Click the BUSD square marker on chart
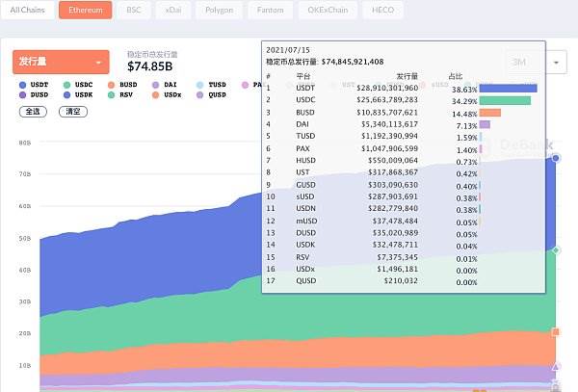Image resolution: width=578 pixels, height=392 pixels. tap(556, 332)
